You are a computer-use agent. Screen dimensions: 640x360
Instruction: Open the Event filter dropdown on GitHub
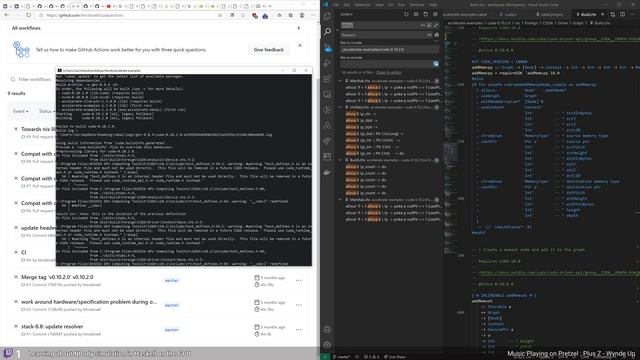point(20,111)
